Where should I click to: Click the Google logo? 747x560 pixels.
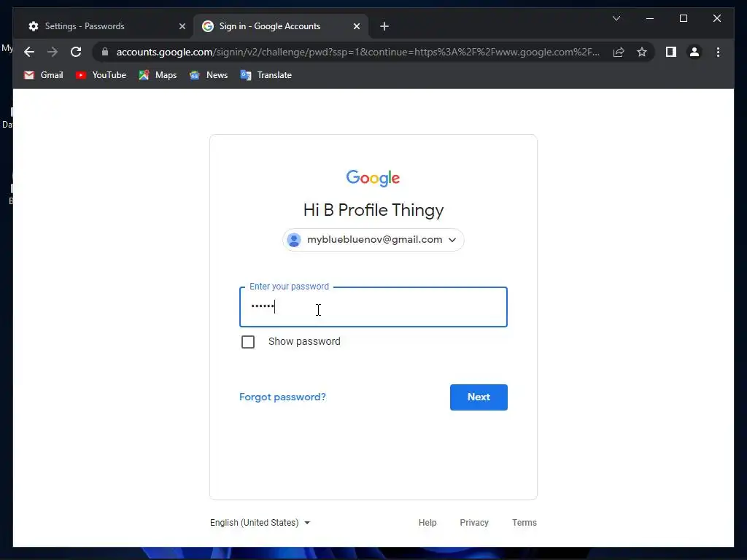pyautogui.click(x=373, y=178)
